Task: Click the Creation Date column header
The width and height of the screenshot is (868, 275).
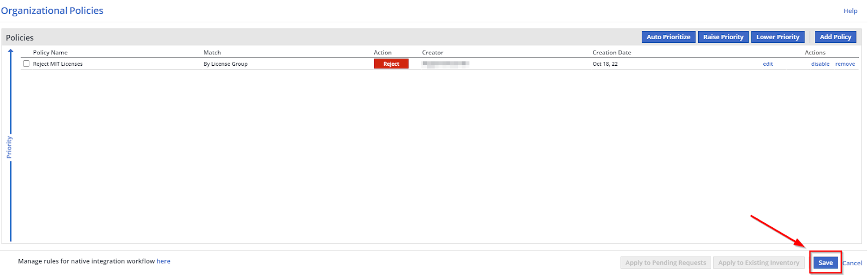Action: [x=611, y=53]
